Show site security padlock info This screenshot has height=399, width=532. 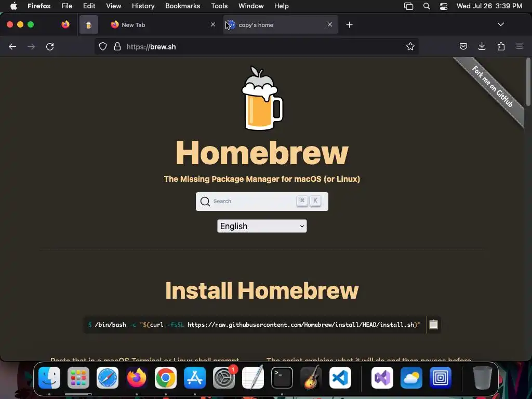(x=117, y=46)
